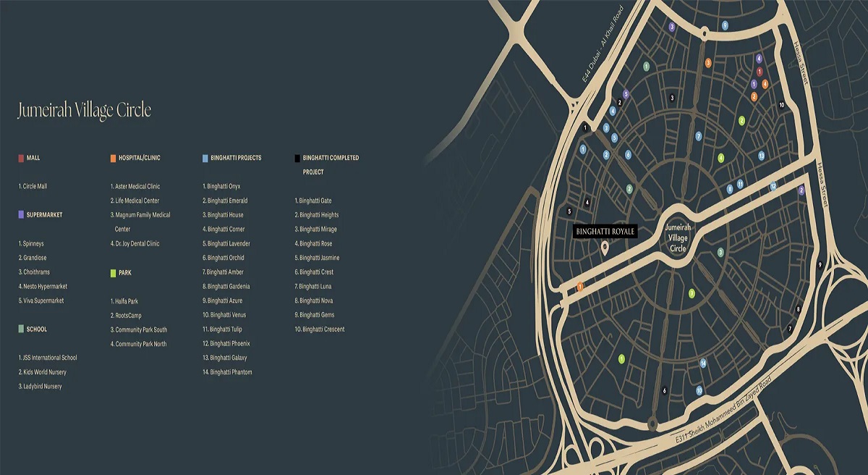Click the orange Binghatti Royale location pin
This screenshot has width=868, height=475.
tap(604, 248)
